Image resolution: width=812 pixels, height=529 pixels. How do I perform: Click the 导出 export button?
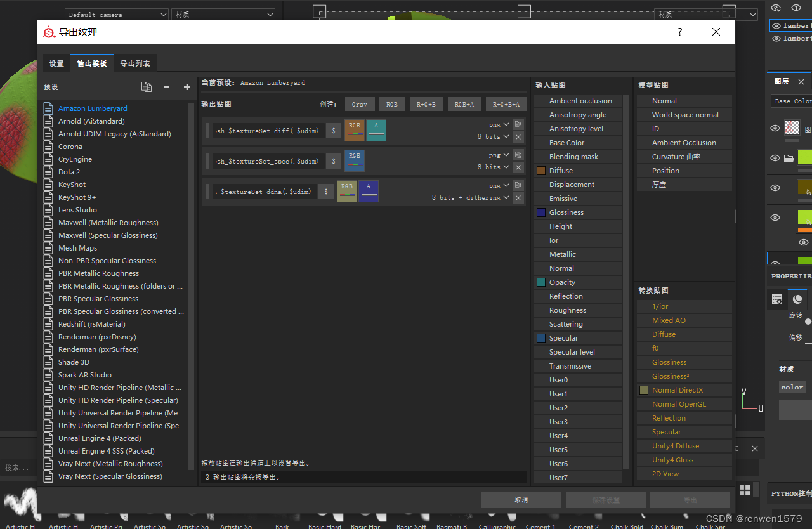690,500
